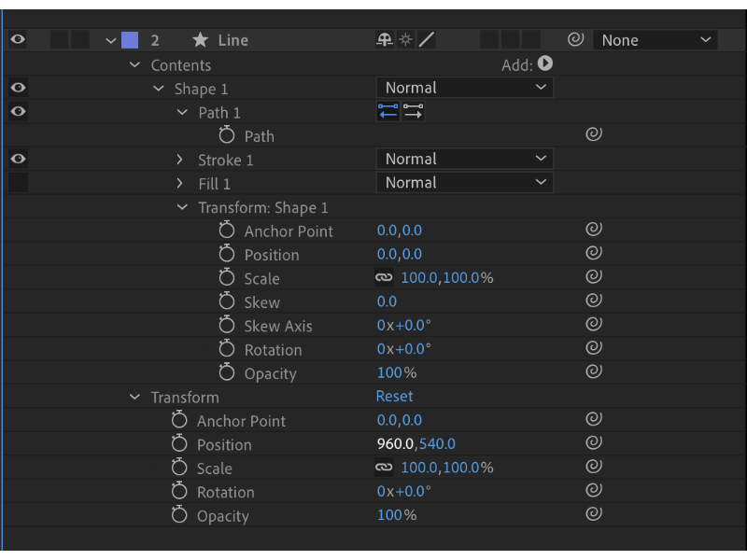Open Shape 1 blend mode dropdown
747x560 pixels.
(x=464, y=88)
